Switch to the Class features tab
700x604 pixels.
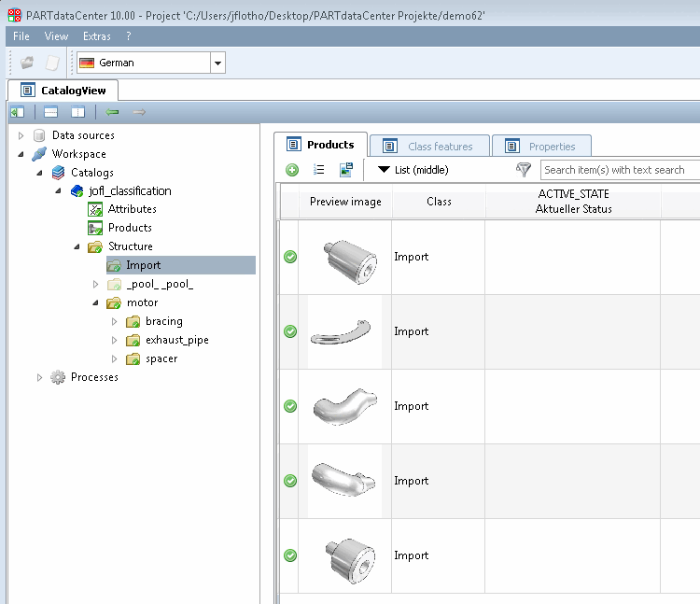point(429,147)
